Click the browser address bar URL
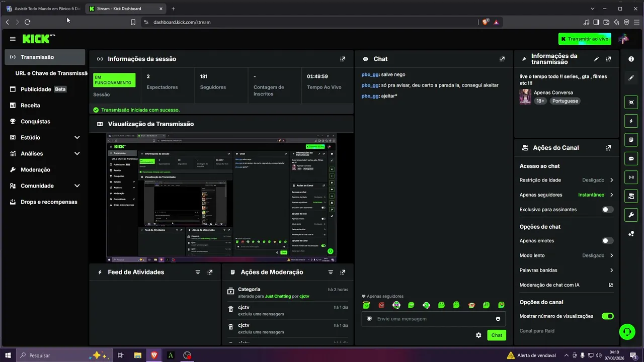The height and width of the screenshot is (362, 644). (x=182, y=22)
